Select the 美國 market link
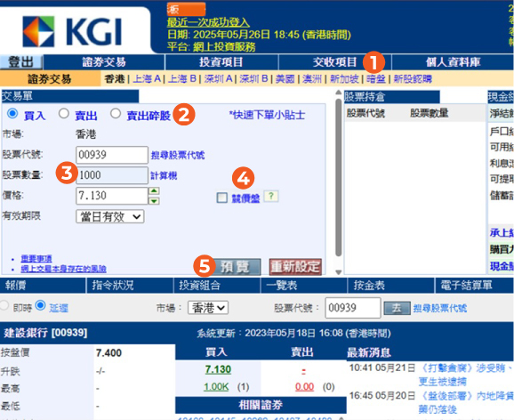 [285, 78]
